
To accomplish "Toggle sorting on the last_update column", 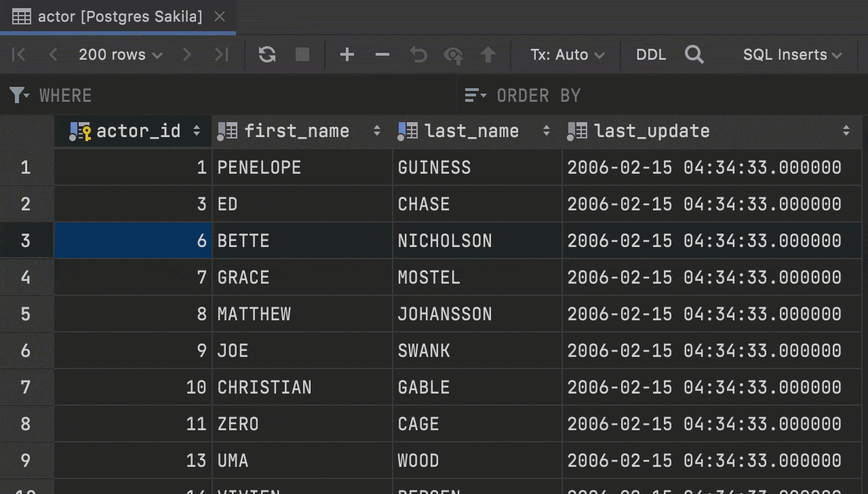I will 846,131.
